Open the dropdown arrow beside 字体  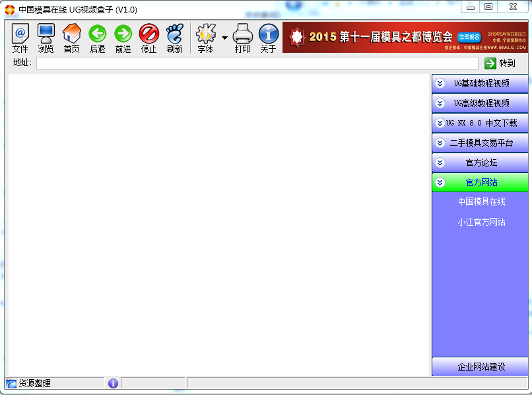coord(224,40)
